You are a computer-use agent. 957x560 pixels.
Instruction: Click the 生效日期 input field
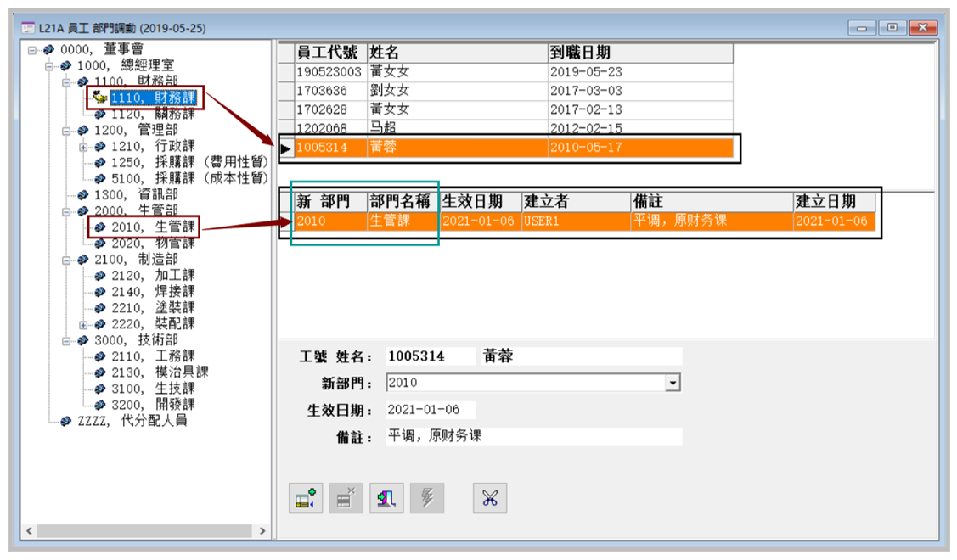430,410
